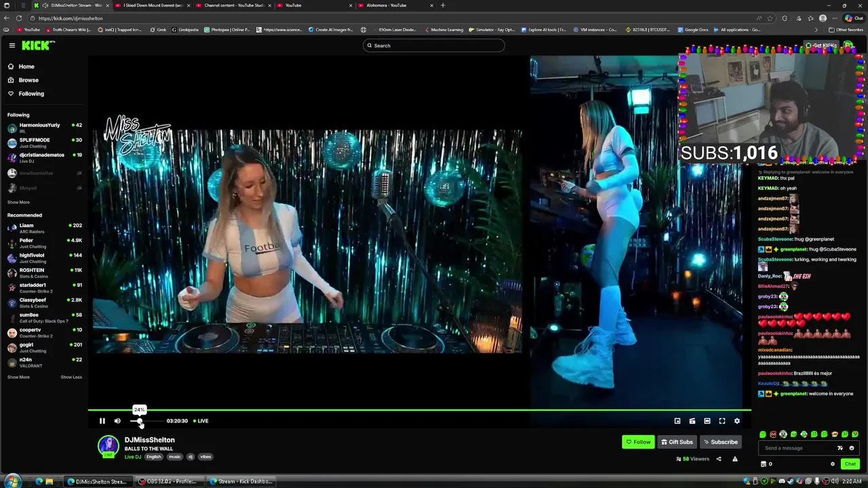Collapse recommended list with Show Less
The height and width of the screenshot is (488, 868).
point(71,377)
